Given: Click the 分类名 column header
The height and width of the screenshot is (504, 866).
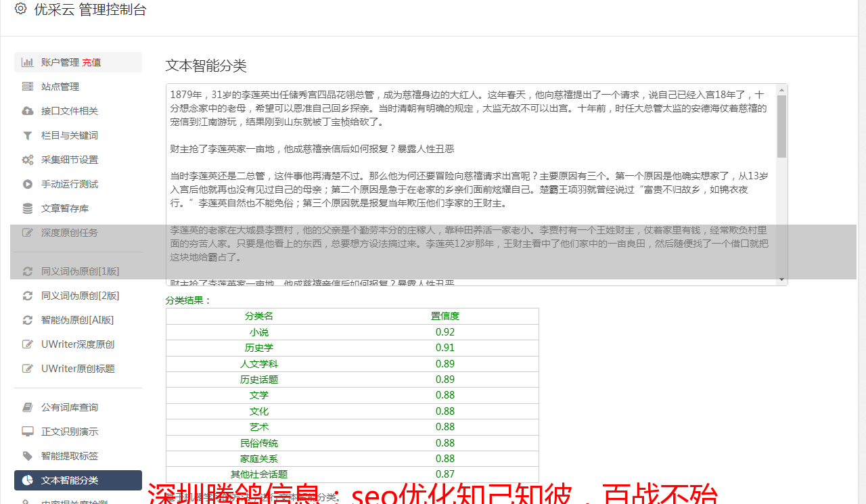Looking at the screenshot, I should click(x=259, y=316).
